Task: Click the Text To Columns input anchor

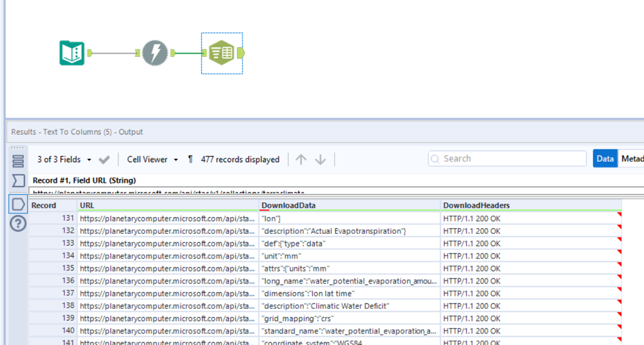Action: (x=205, y=53)
